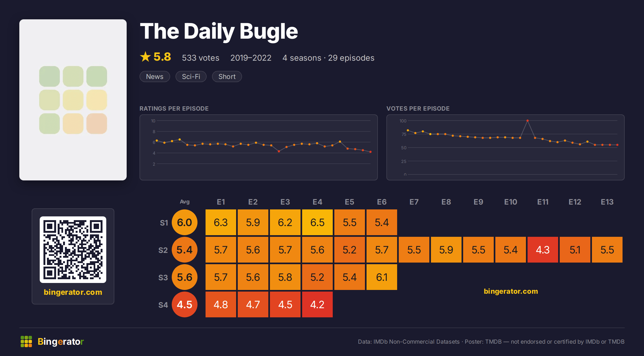Open bingerator.com link beside ratings grid

(511, 291)
